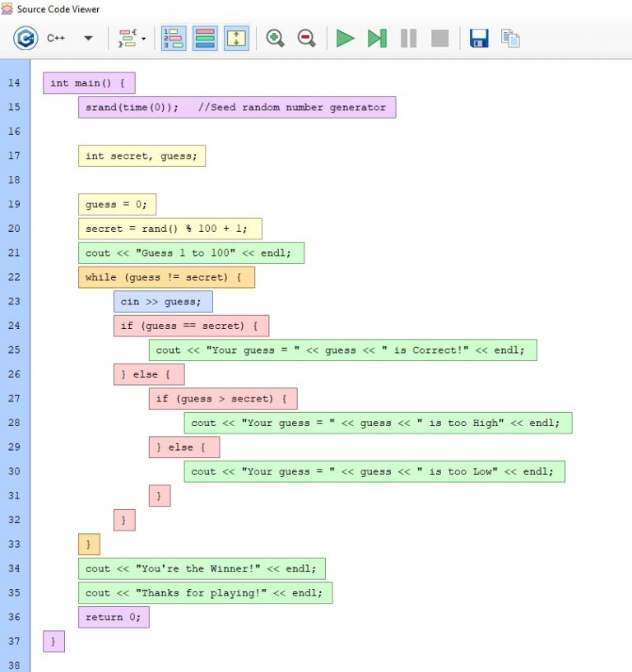Select the 'is Correct!' cout line
Image resolution: width=632 pixels, height=672 pixels.
click(x=343, y=350)
